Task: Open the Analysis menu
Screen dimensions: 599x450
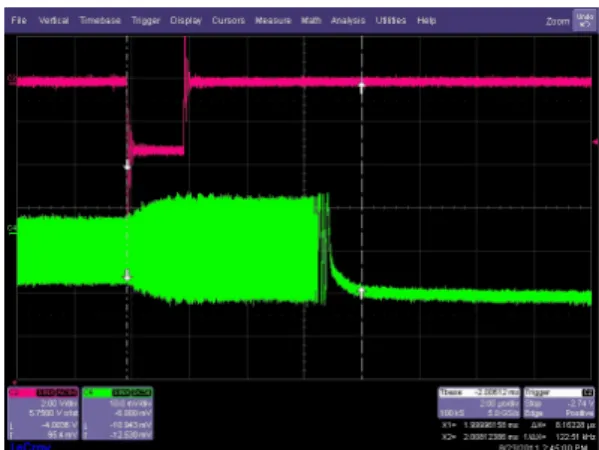Action: pos(348,20)
